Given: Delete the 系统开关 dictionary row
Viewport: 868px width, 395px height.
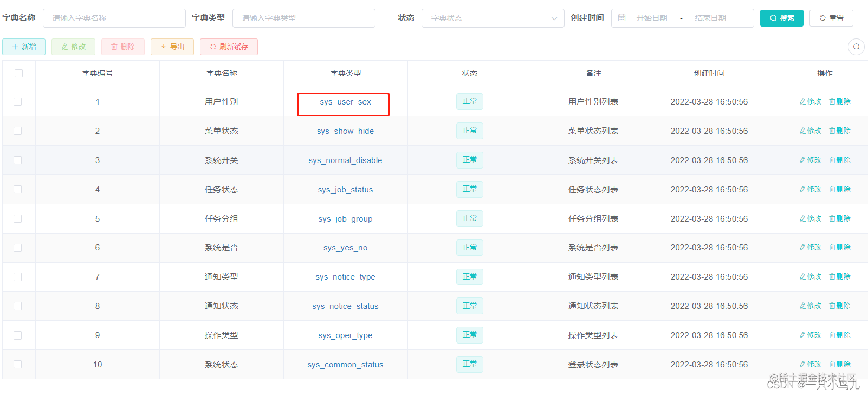Looking at the screenshot, I should [840, 160].
